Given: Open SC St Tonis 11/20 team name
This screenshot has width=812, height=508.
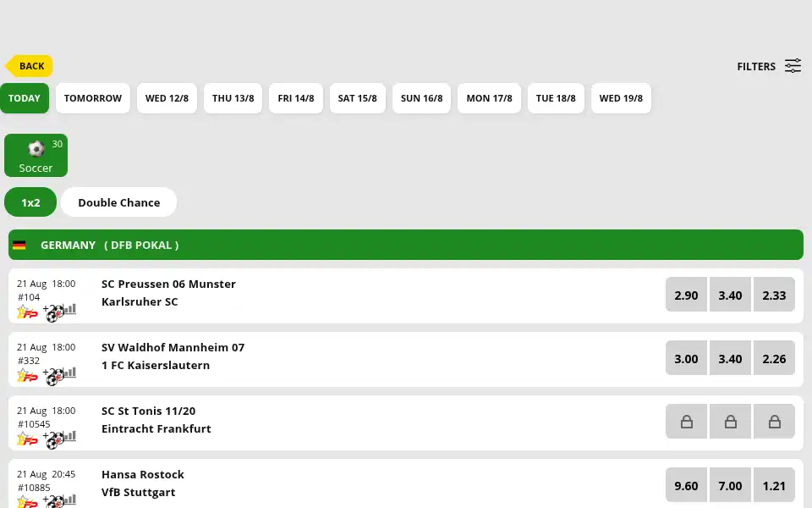Looking at the screenshot, I should click(x=149, y=411).
